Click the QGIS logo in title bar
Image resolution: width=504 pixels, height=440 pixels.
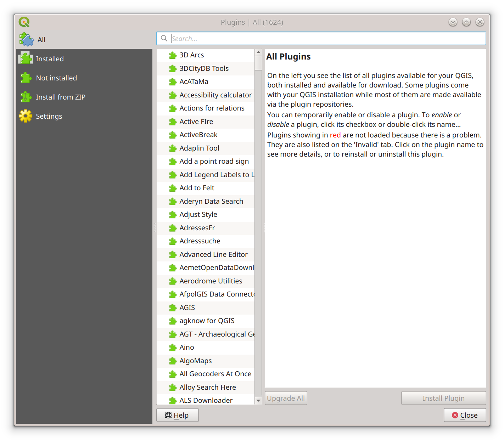point(24,22)
